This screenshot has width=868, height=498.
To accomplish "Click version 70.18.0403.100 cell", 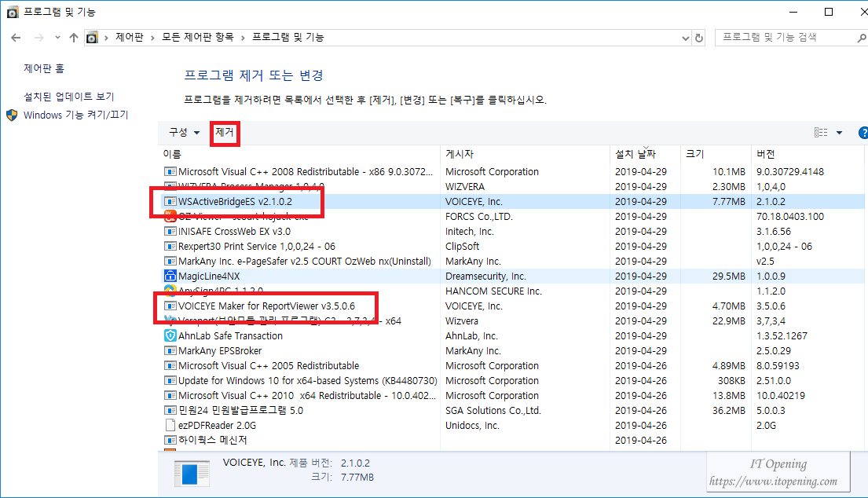I will [790, 216].
